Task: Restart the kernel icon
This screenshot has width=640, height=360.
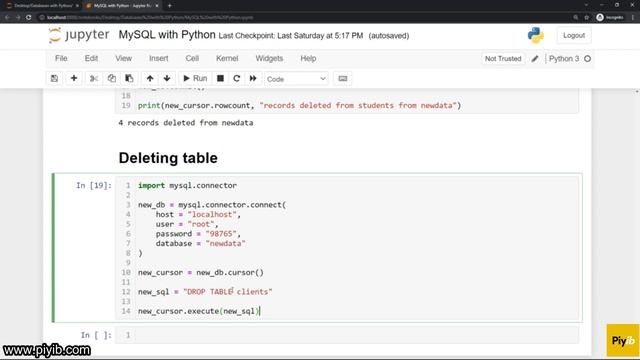Action: (236, 78)
